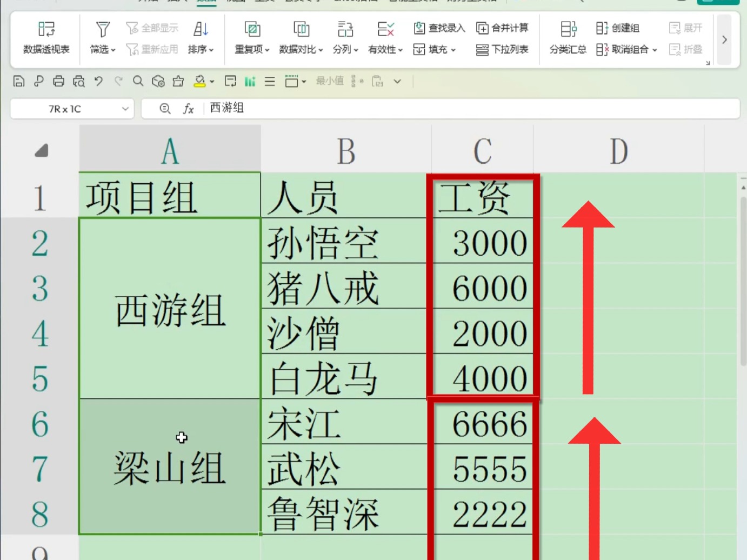The height and width of the screenshot is (560, 747).
Task: Select column B header
Action: pyautogui.click(x=346, y=150)
